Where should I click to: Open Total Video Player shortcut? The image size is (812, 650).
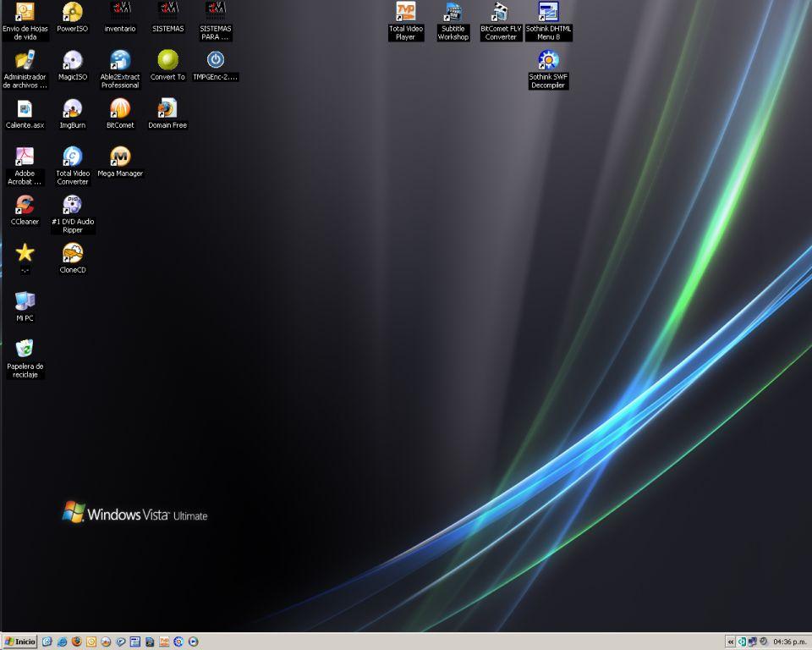(x=406, y=13)
